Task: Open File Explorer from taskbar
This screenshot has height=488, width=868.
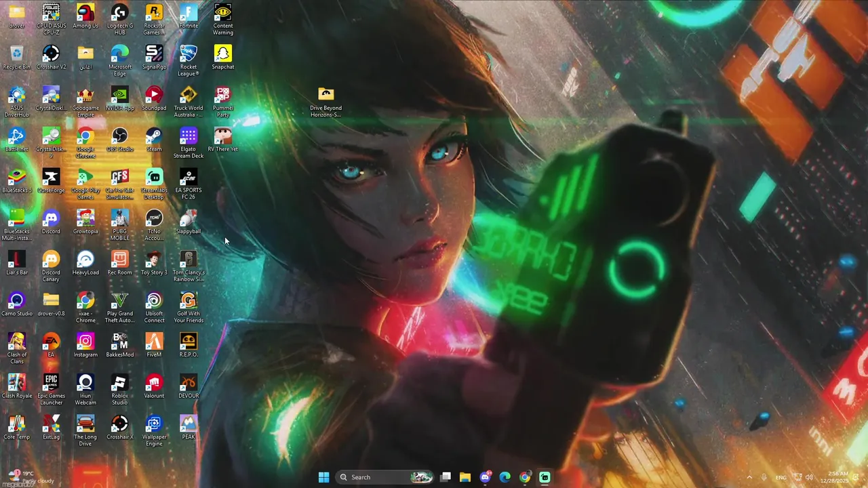Action: 465,477
